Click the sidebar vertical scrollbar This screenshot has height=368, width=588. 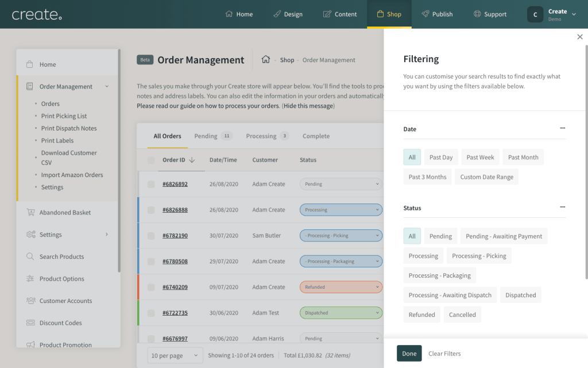click(119, 161)
